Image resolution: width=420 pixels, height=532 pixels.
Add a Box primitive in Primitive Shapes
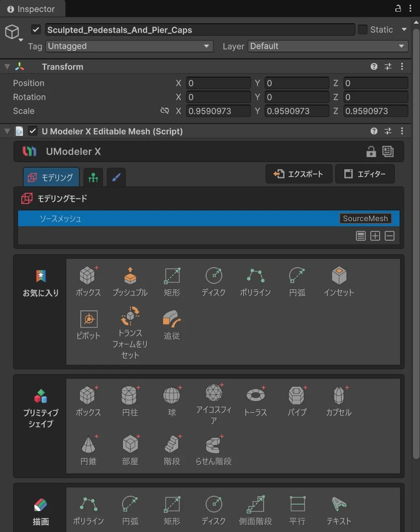88,401
